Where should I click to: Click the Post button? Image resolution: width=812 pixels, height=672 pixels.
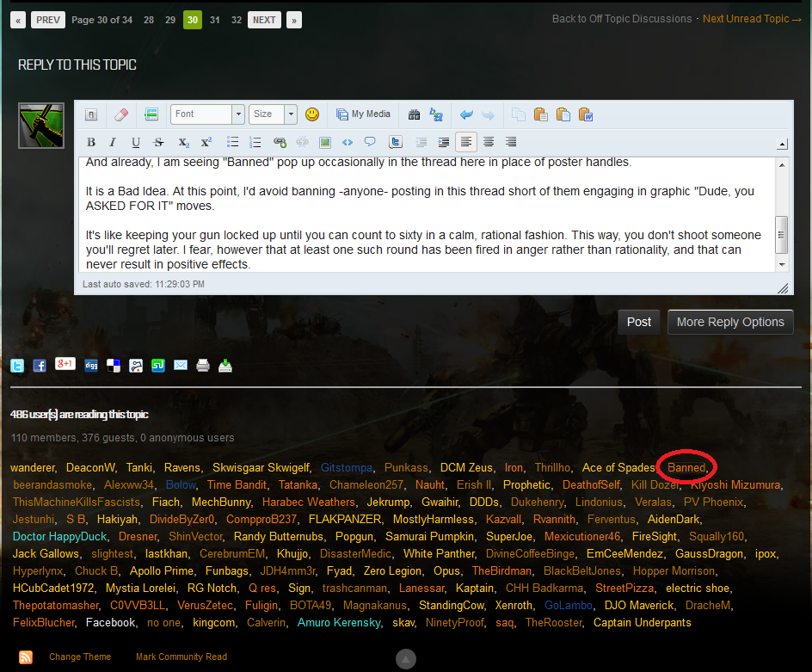coord(639,323)
